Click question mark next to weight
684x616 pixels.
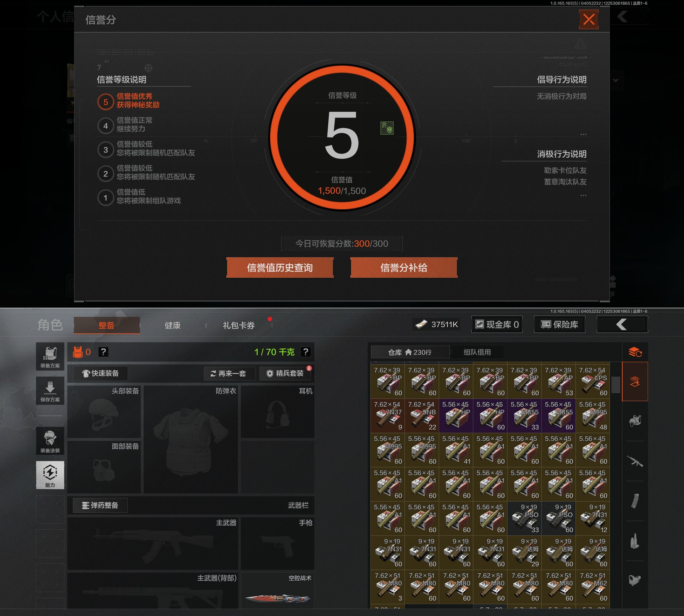(306, 352)
